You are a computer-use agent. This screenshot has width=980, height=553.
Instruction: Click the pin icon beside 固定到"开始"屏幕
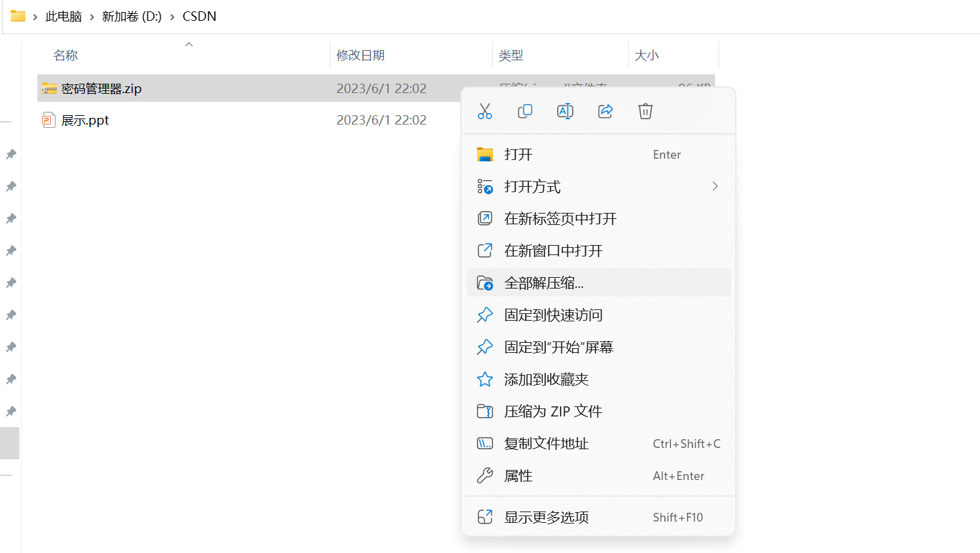tap(485, 347)
